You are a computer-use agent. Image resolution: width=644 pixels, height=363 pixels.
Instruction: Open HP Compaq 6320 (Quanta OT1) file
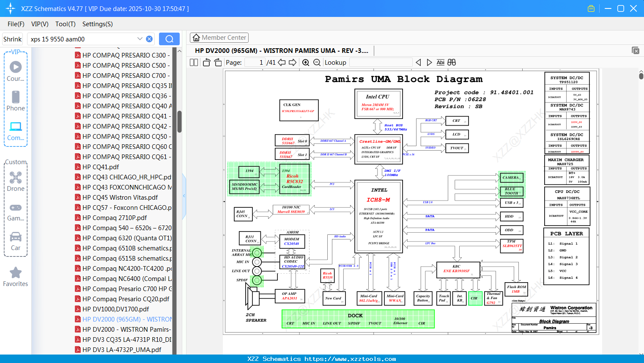coord(123,238)
